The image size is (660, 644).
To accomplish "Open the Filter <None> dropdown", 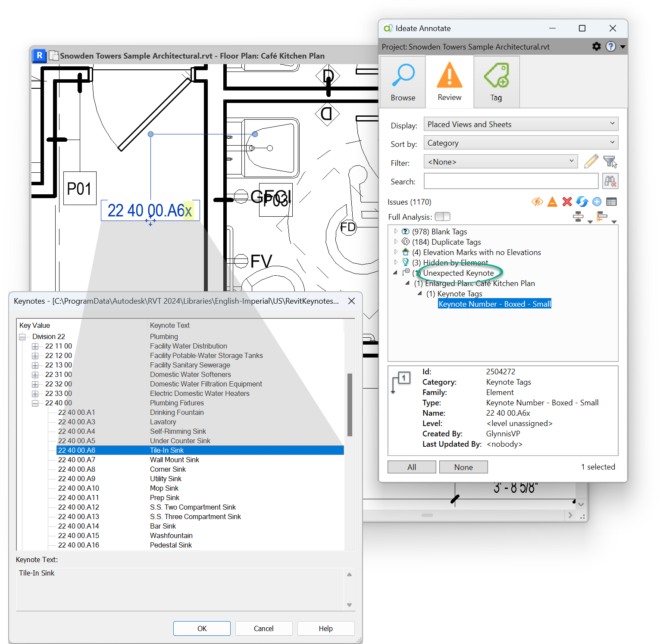I will click(x=500, y=162).
